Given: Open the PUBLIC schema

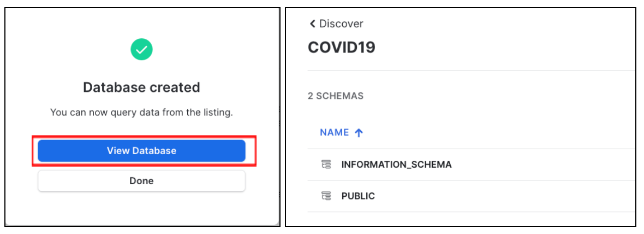Looking at the screenshot, I should coord(358,196).
